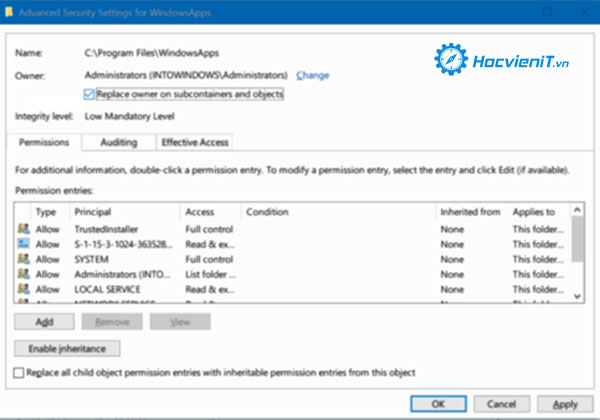This screenshot has width=600, height=420.
Task: Select the S-1-15-3-1024-363528 principal entry
Action: pos(123,244)
